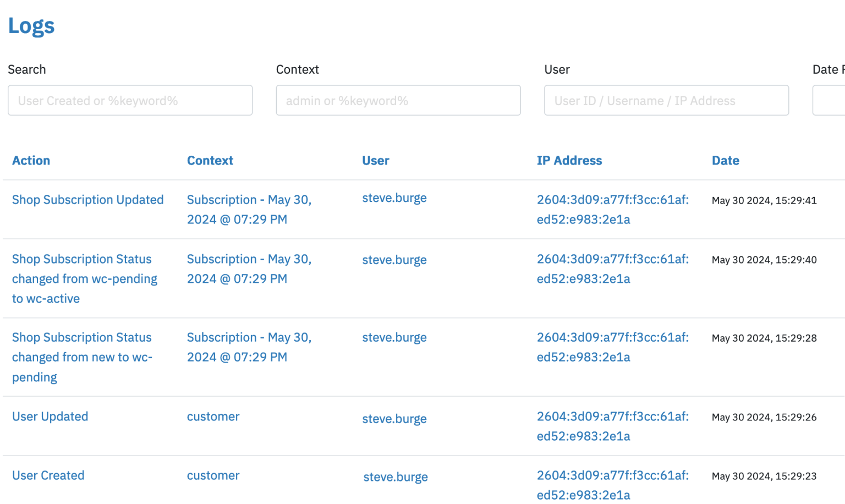Open the Shop Subscription Updated log entry
The height and width of the screenshot is (504, 845).
(x=87, y=200)
